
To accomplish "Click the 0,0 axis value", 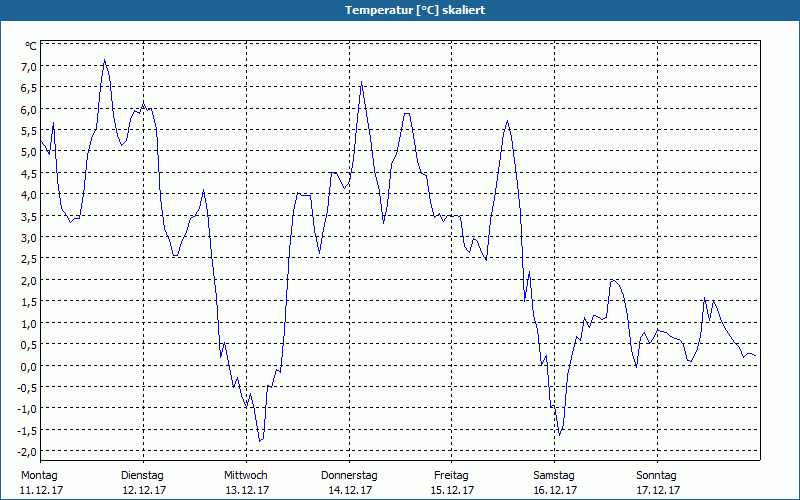I will click(29, 366).
